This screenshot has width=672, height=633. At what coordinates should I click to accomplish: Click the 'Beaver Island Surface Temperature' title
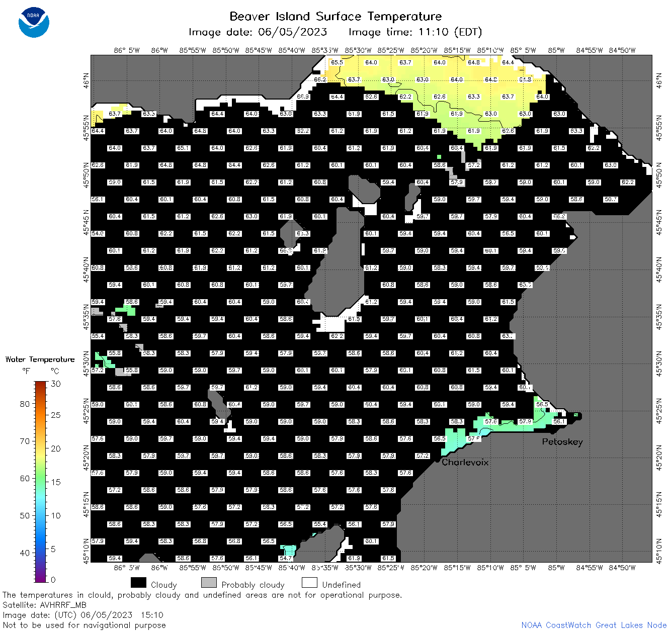(x=335, y=16)
